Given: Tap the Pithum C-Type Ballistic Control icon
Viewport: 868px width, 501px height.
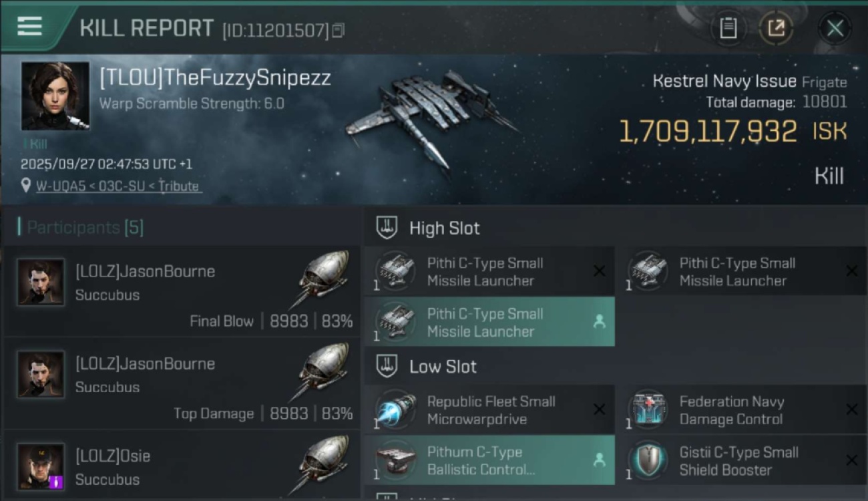Looking at the screenshot, I should [395, 461].
